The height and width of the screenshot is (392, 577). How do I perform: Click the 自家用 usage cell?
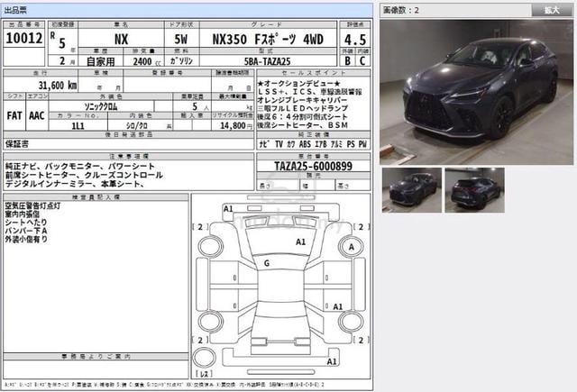tap(100, 61)
